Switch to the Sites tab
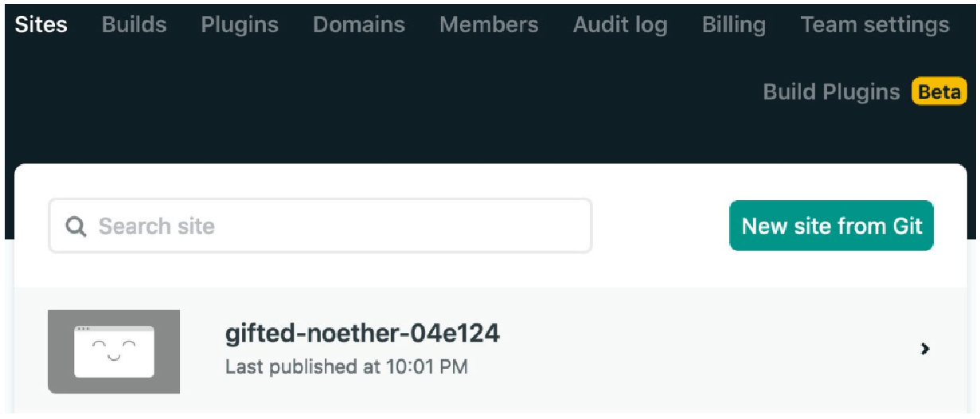The width and height of the screenshot is (980, 419). [x=41, y=25]
